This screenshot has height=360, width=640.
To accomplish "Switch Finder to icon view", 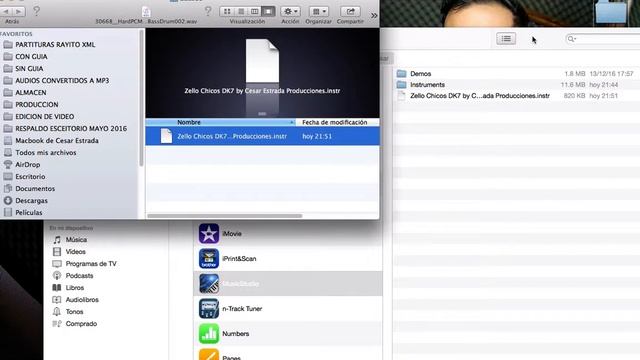I will pyautogui.click(x=227, y=11).
